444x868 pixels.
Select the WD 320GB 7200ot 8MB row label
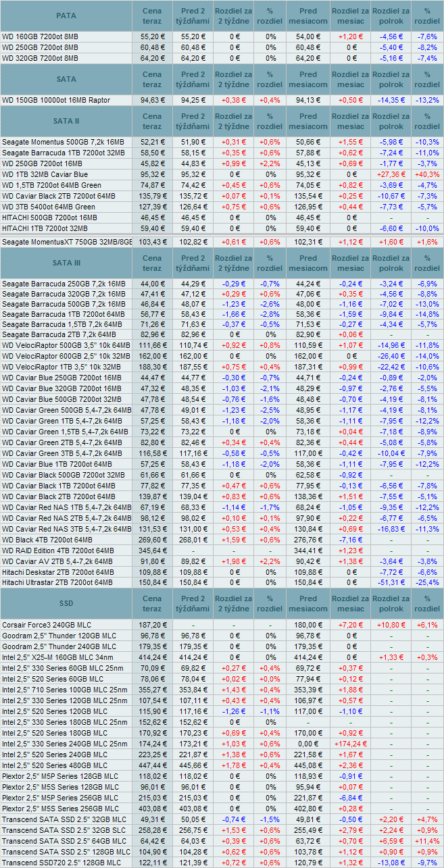pos(40,59)
